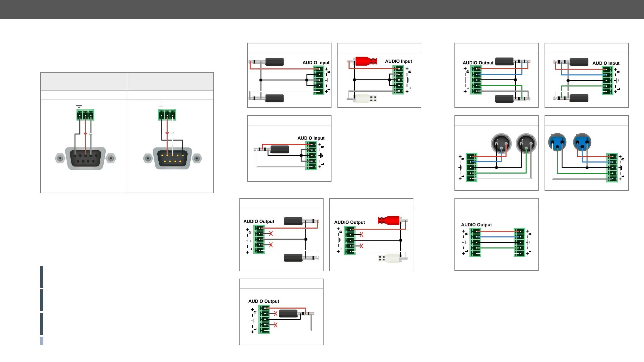
Task: Select right Phoenix connector in Phoenix-to-Phoenix diagram
Action: (520, 243)
